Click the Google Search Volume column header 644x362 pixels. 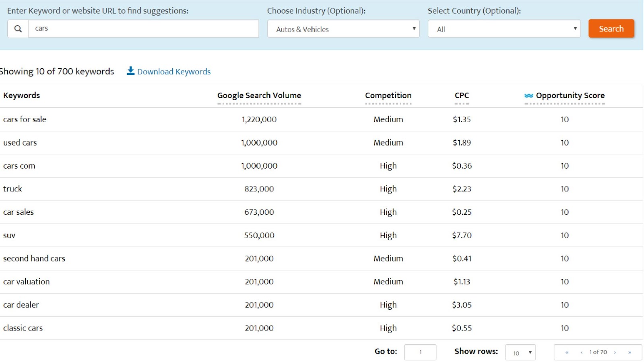pyautogui.click(x=259, y=96)
